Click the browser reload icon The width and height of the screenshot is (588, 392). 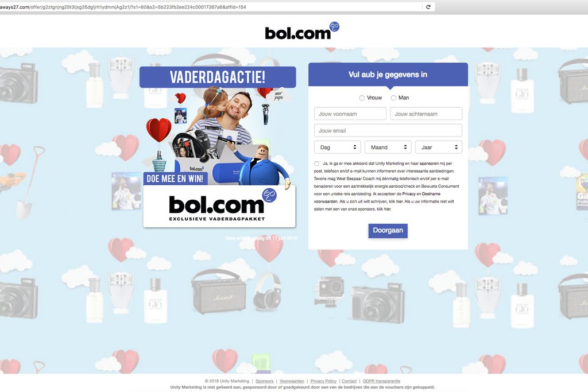click(x=428, y=7)
